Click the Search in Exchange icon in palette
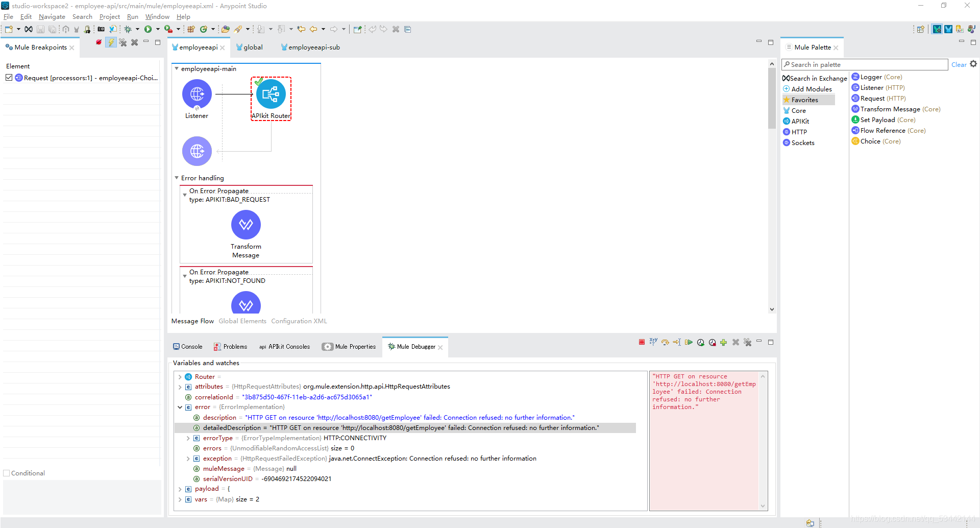Viewport: 980px width, 528px height. [x=786, y=78]
